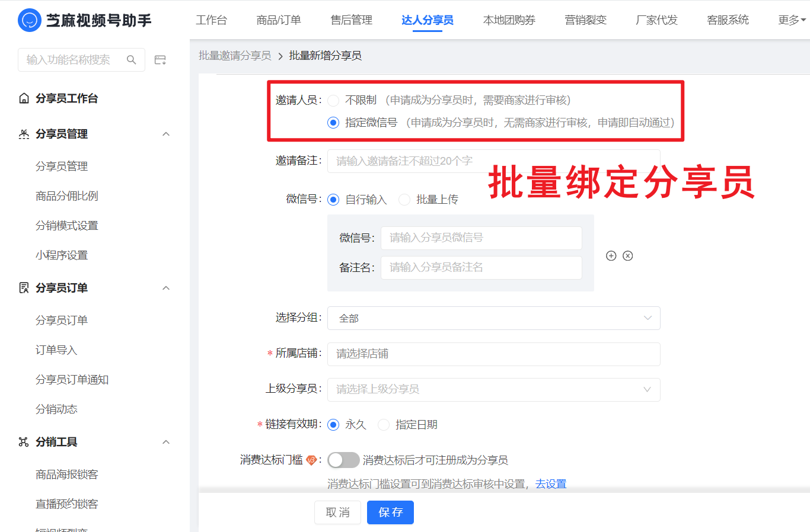The image size is (810, 532).
Task: Open 分享员订单通知 in sidebar
Action: click(x=72, y=380)
